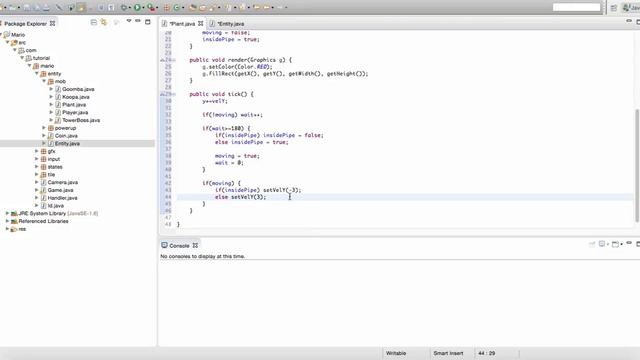
Task: Select Player.java in Package Explorer
Action: pos(75,112)
